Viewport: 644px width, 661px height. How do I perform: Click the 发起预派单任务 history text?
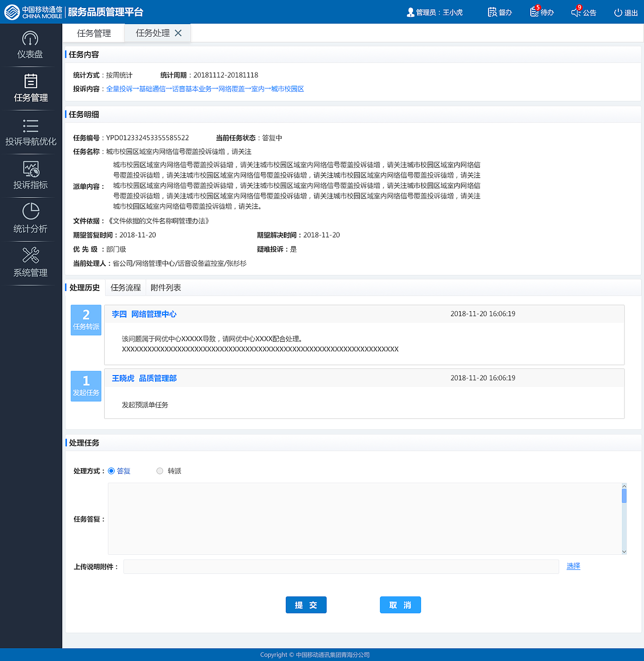(145, 405)
